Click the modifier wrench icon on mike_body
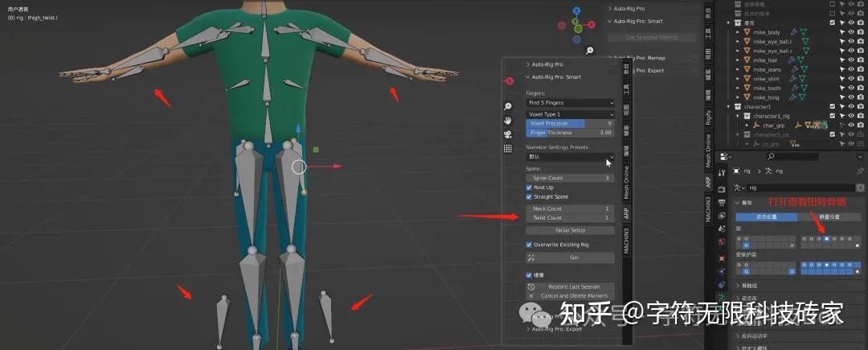Viewport: 868px width, 350px height. click(x=793, y=32)
